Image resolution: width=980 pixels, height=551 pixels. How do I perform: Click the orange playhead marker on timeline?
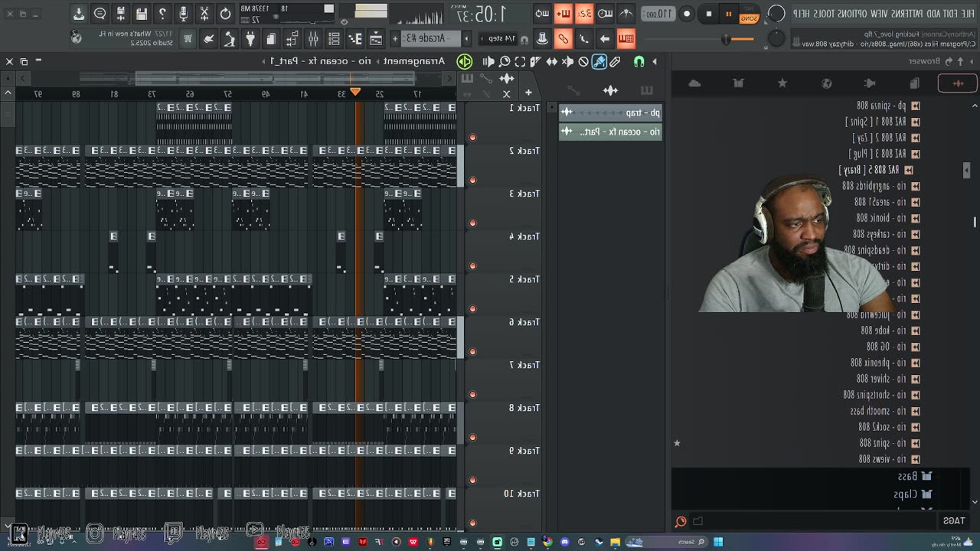[x=355, y=93]
